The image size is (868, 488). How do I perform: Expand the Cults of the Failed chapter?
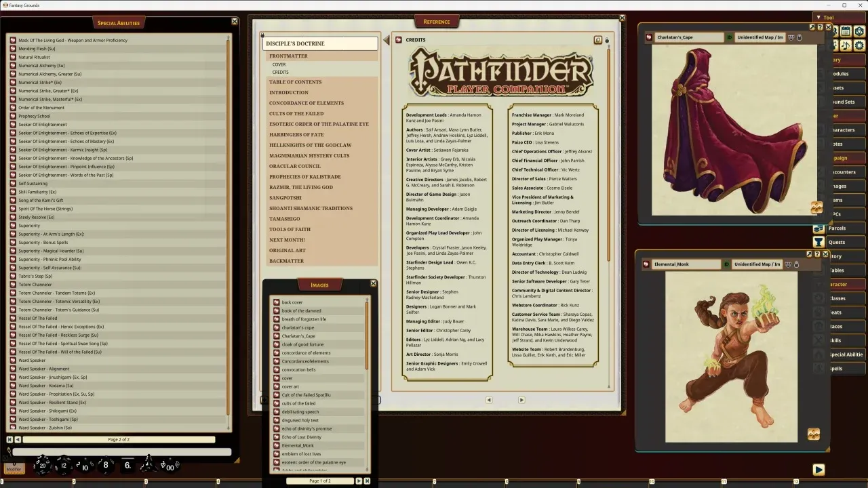click(296, 114)
